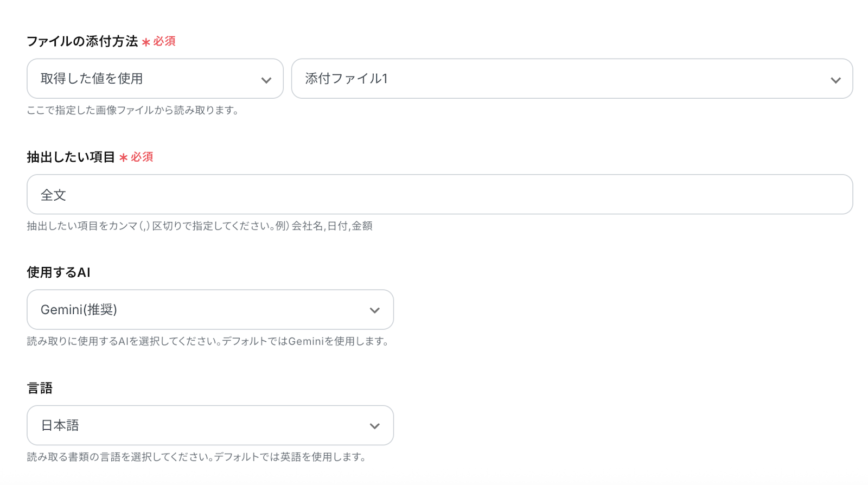Click the ここで指定した画像ファイルから読み取ります hint text
This screenshot has height=485, width=868.
click(132, 111)
